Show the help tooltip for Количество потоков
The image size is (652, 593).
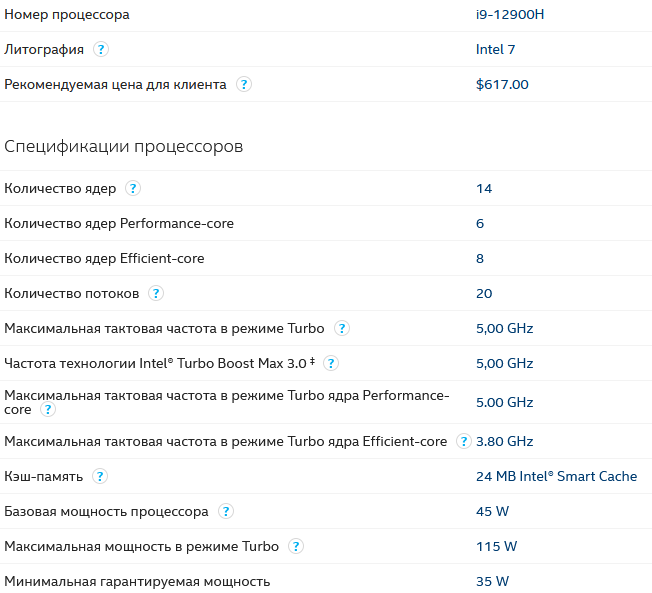click(x=156, y=293)
